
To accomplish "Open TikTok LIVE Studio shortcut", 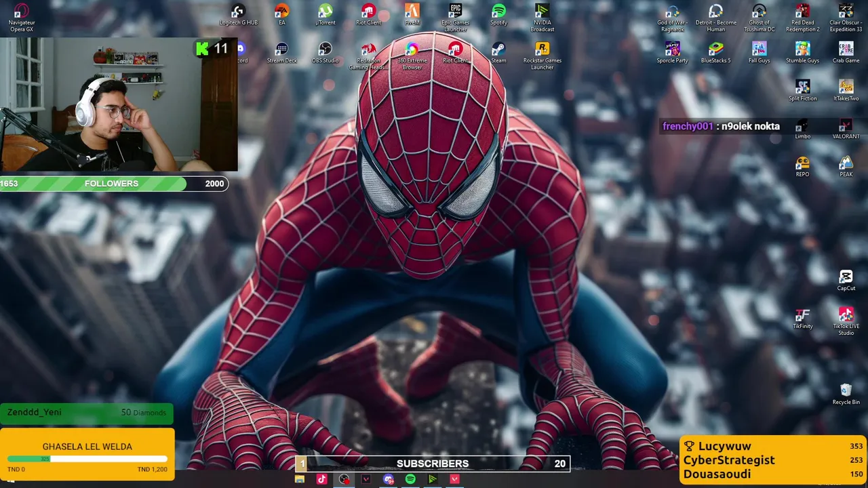I will pos(846,321).
